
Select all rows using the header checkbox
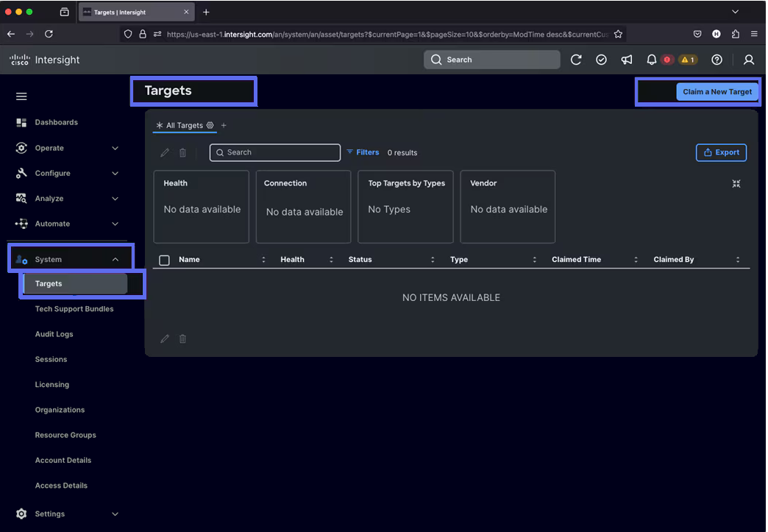tap(164, 259)
